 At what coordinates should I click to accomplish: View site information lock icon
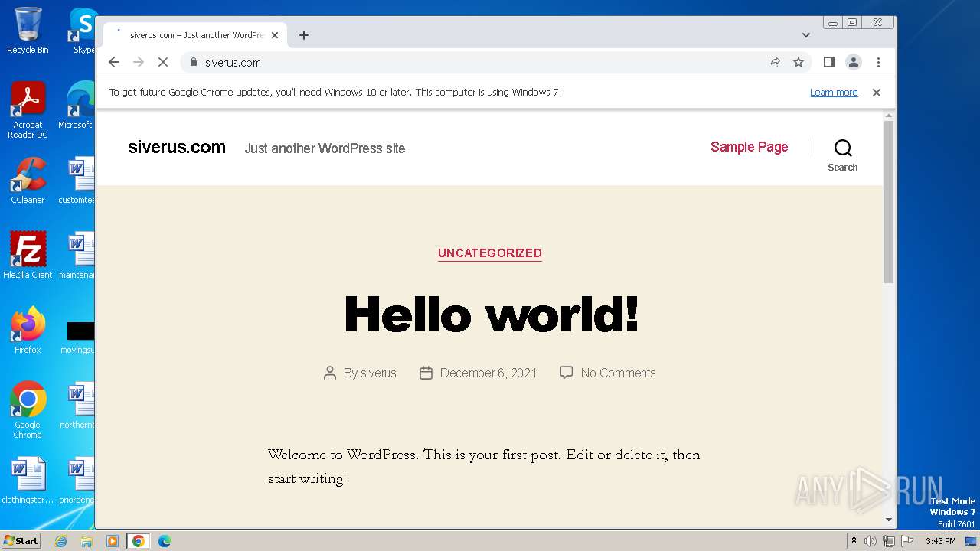(x=193, y=62)
